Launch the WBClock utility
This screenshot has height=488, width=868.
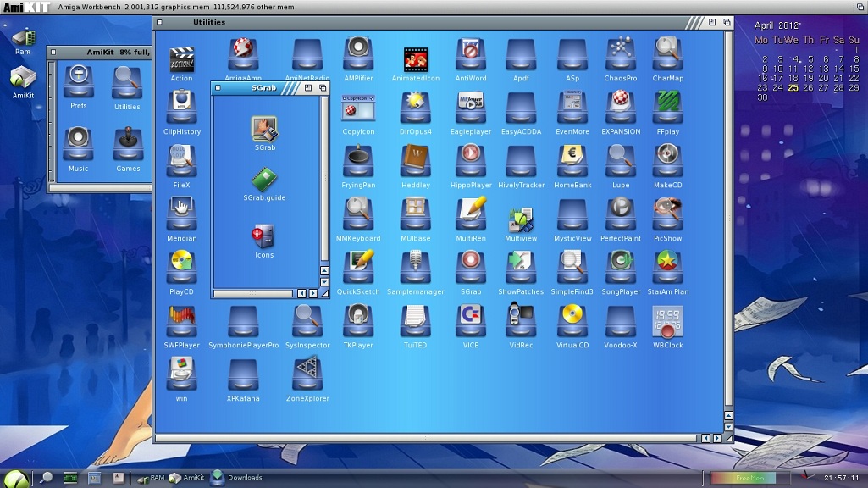[667, 321]
